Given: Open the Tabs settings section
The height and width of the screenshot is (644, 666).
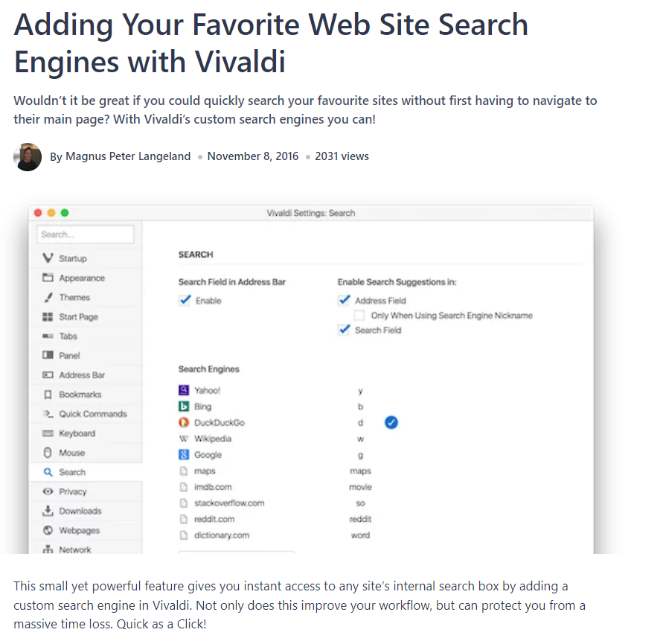Looking at the screenshot, I should click(x=68, y=336).
